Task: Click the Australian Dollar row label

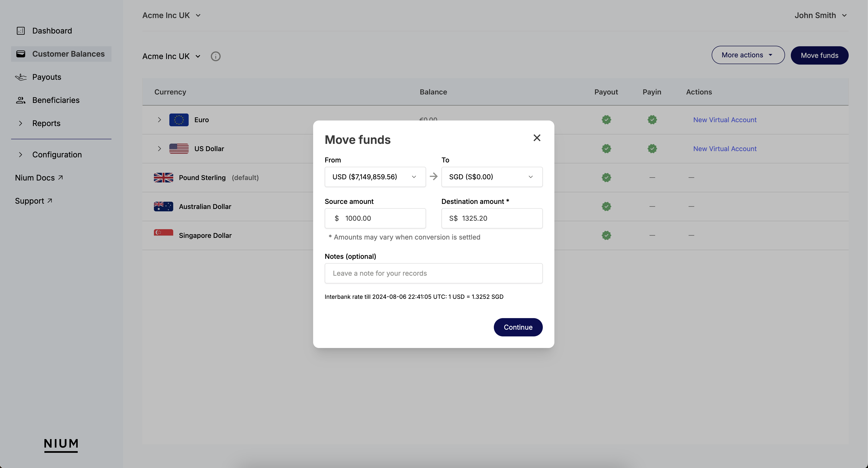Action: coord(205,206)
